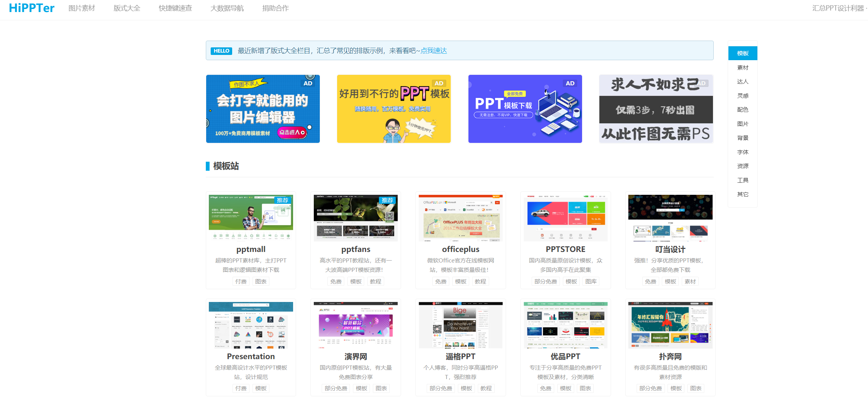Click the 付费 tag under Presentation
Screen dimensions: 868x405
(x=241, y=388)
